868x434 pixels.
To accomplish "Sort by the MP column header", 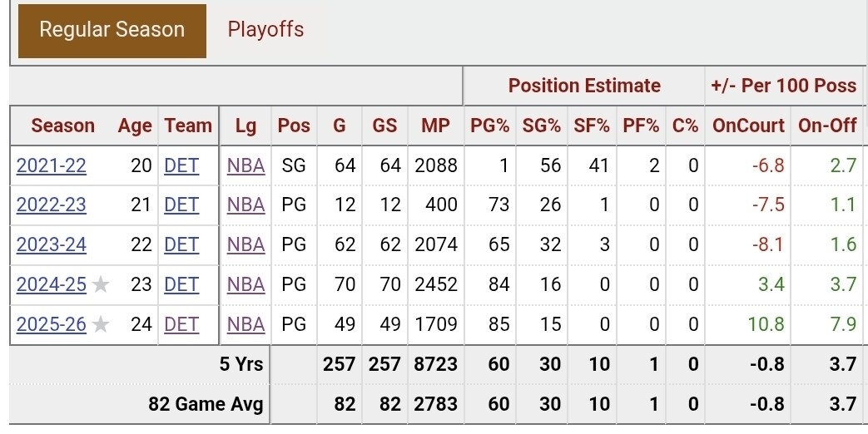I will 435,126.
